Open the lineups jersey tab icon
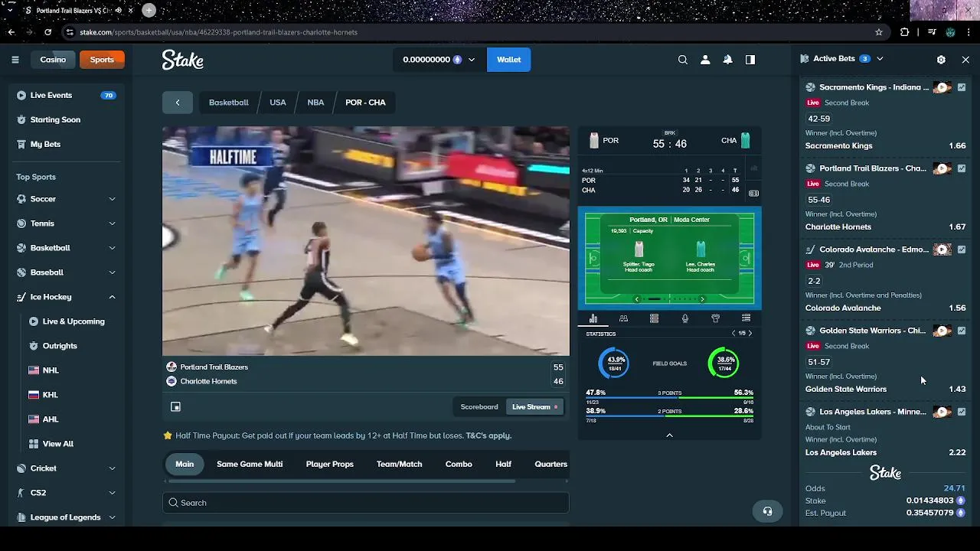This screenshot has width=980, height=551. point(715,318)
